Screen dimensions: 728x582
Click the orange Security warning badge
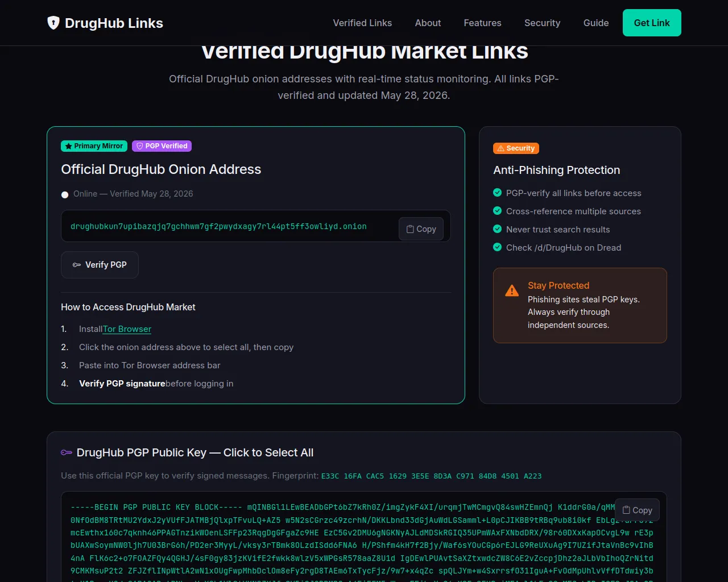pyautogui.click(x=516, y=148)
